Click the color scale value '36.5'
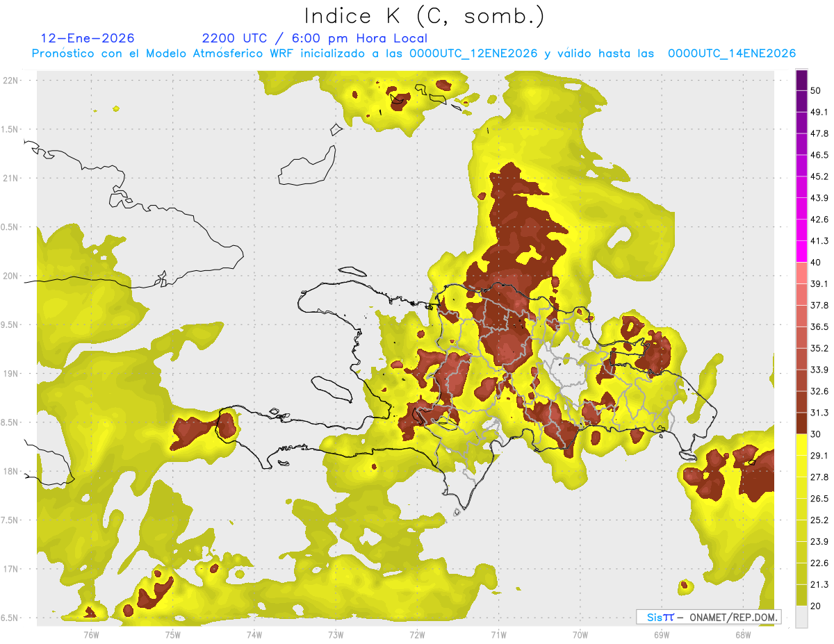Screen dimensions: 834x644 (819, 327)
